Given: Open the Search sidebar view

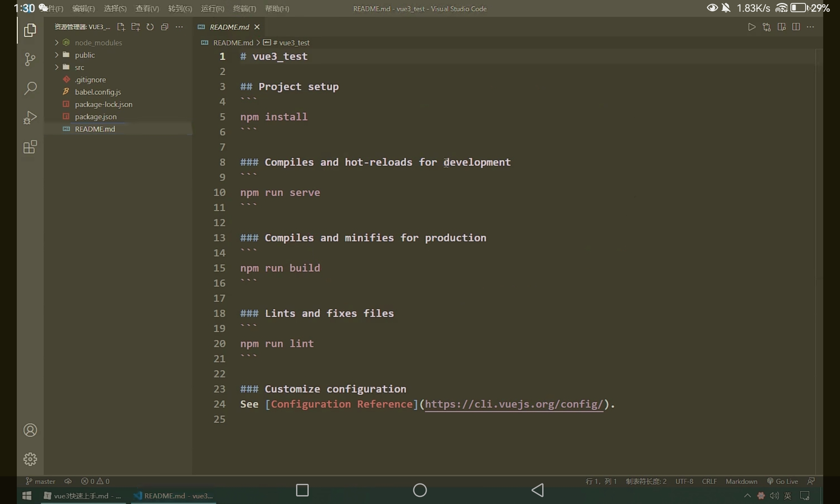Looking at the screenshot, I should coord(30,88).
